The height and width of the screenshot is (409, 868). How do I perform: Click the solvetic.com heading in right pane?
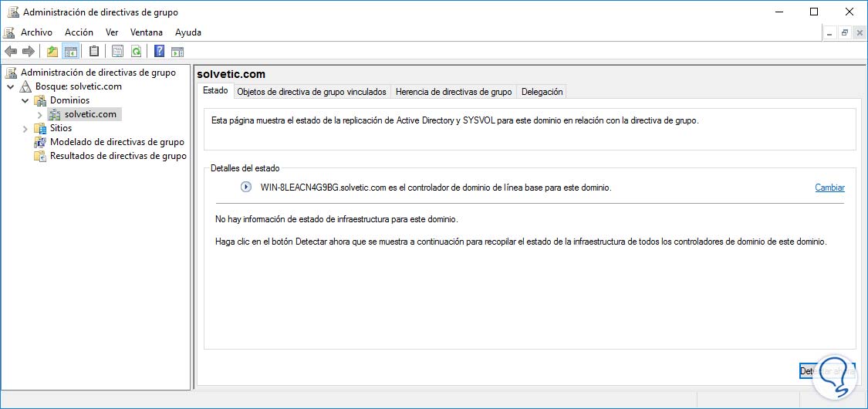click(x=231, y=74)
